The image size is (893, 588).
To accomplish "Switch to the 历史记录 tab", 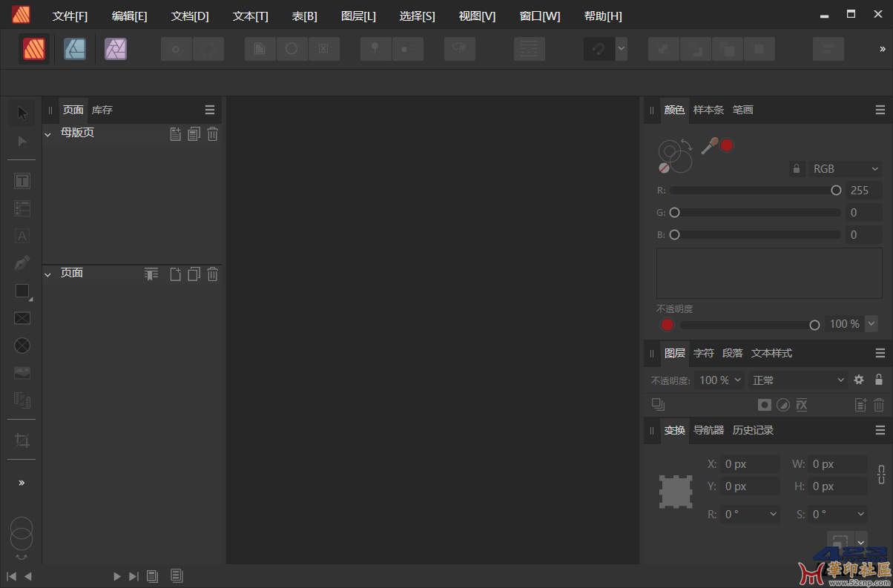I will click(x=753, y=430).
